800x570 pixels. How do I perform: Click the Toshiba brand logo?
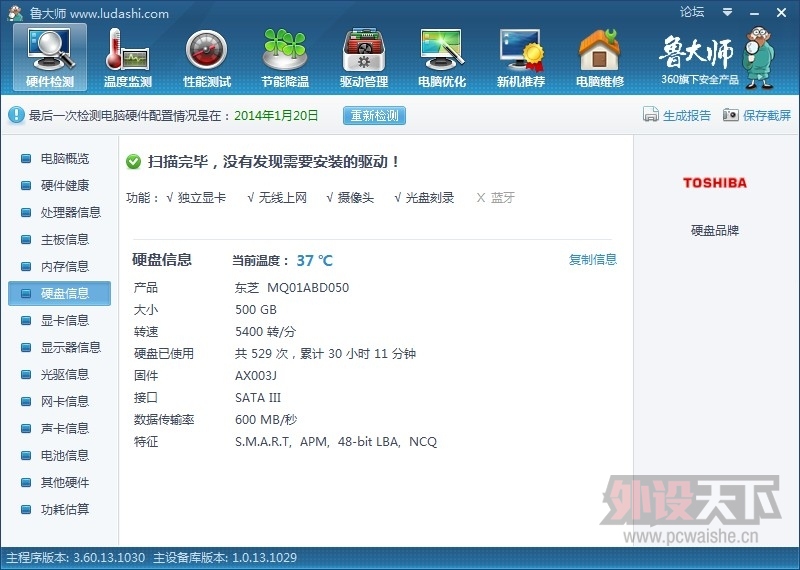pos(715,183)
